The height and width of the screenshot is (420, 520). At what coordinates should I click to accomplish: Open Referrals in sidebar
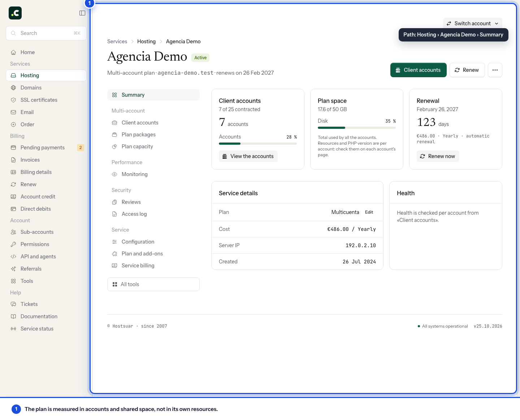click(x=46, y=269)
